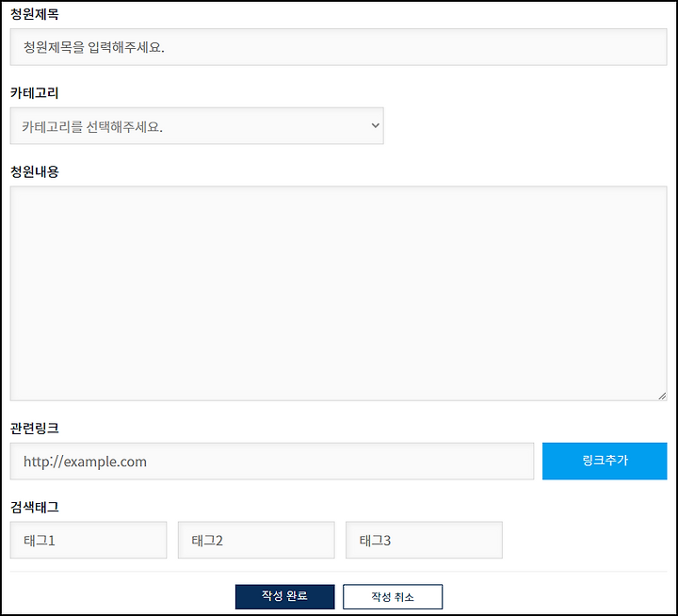Image resolution: width=678 pixels, height=616 pixels.
Task: Click the 태그2 tag input
Action: point(256,540)
